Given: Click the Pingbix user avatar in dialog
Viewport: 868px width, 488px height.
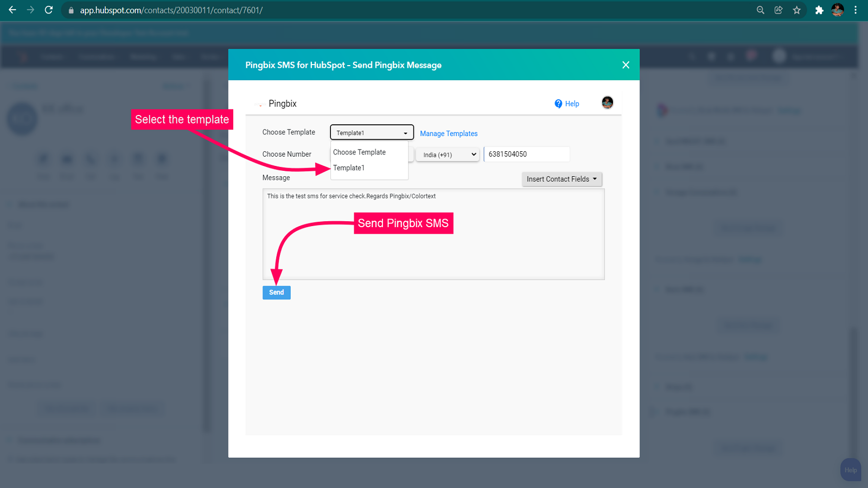Looking at the screenshot, I should coord(607,102).
